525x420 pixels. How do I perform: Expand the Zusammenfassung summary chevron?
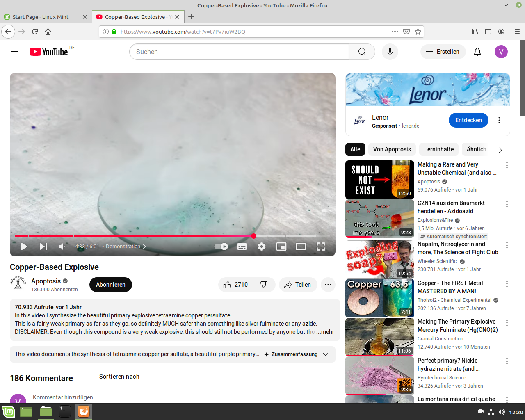tap(326, 354)
